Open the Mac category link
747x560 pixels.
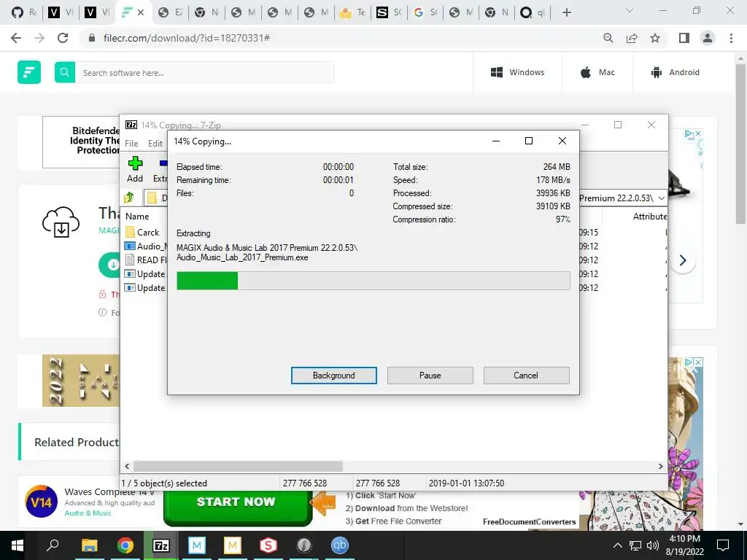click(x=597, y=72)
